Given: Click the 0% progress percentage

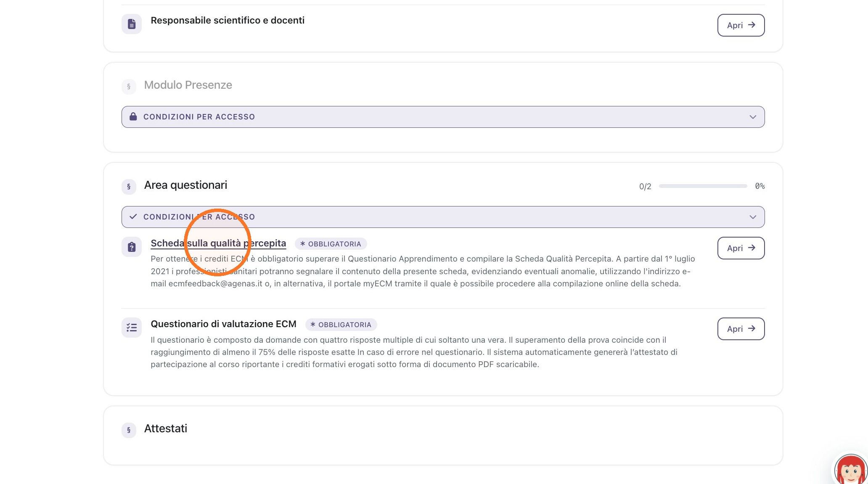Looking at the screenshot, I should [x=759, y=186].
